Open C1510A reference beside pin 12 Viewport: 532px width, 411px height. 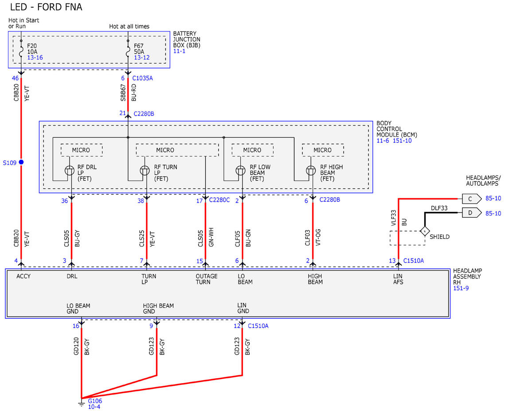(x=258, y=326)
